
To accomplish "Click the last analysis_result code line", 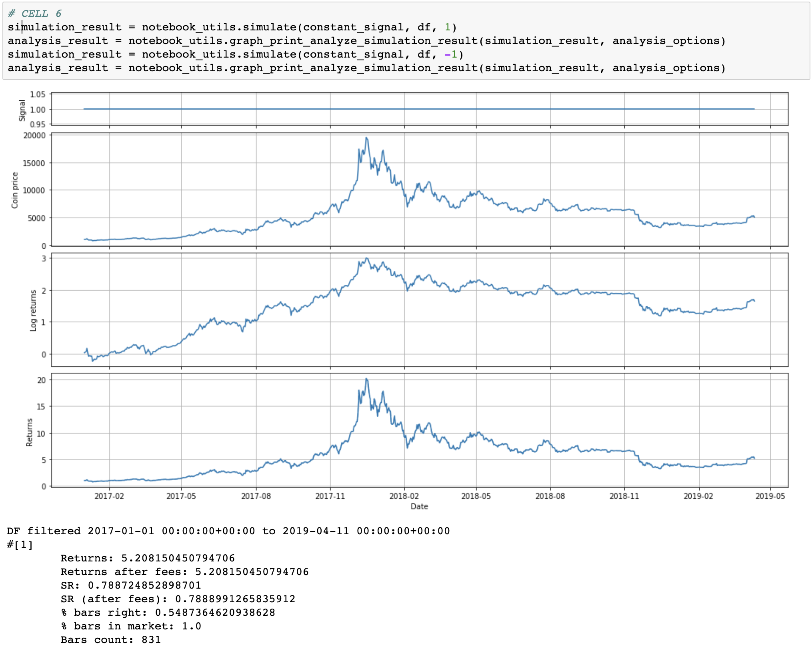I will pos(366,68).
